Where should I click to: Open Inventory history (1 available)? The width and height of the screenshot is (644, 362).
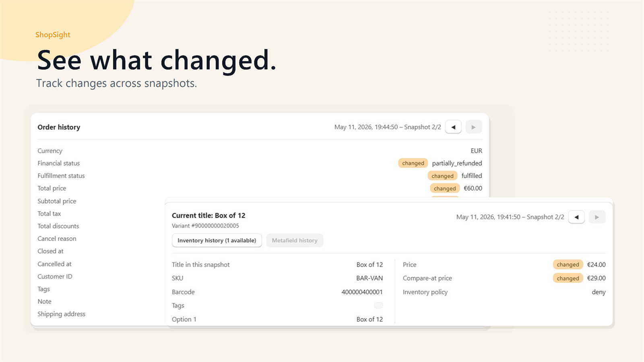[x=217, y=241]
